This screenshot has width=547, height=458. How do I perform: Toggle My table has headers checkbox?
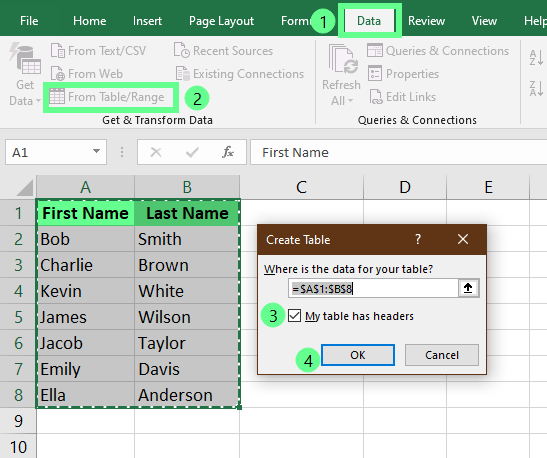coord(294,316)
